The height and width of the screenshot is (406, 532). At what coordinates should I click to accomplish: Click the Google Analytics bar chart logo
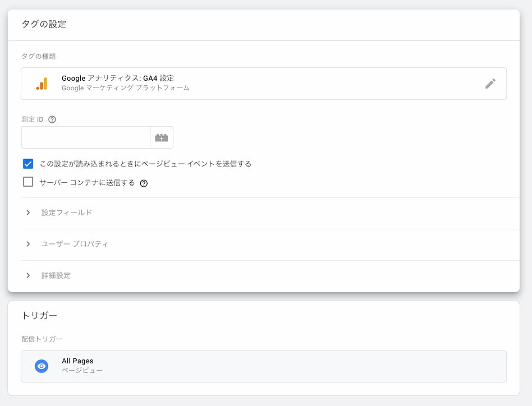[x=42, y=84]
